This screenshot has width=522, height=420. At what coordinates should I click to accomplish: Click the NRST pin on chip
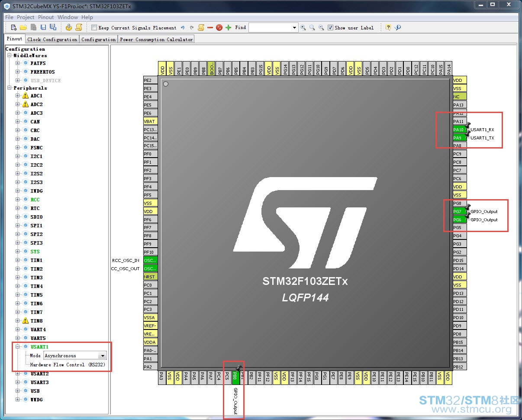150,277
